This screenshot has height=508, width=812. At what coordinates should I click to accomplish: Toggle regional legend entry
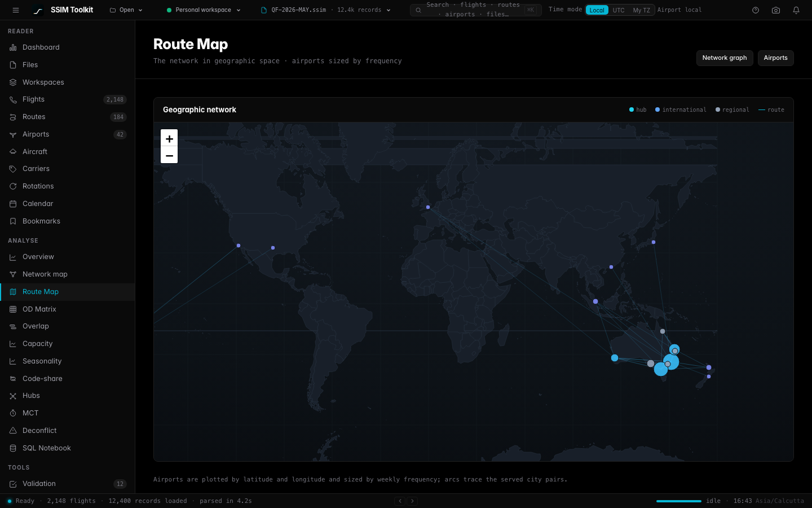pyautogui.click(x=732, y=110)
